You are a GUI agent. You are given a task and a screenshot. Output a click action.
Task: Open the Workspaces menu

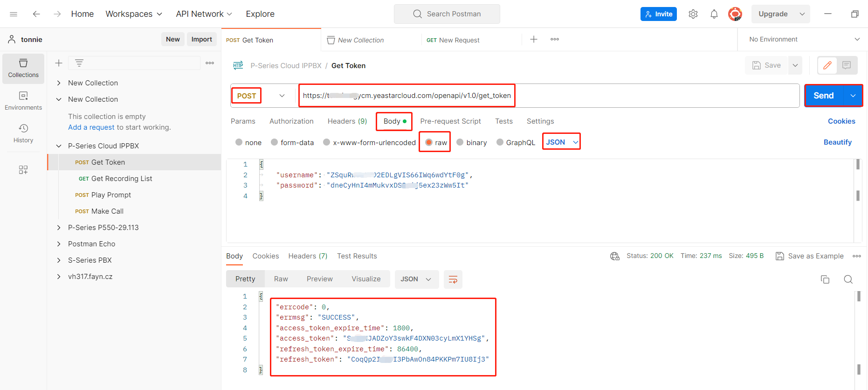[134, 14]
